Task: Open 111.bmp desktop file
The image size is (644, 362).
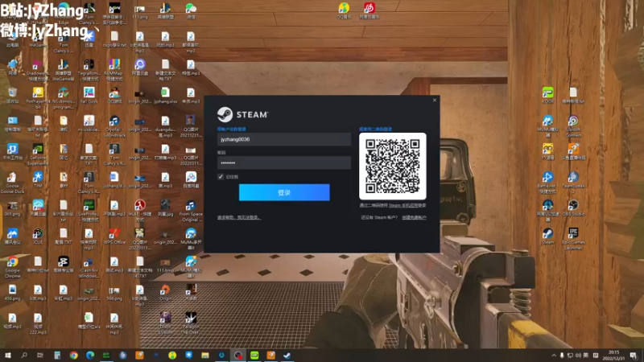Action: 165,265
